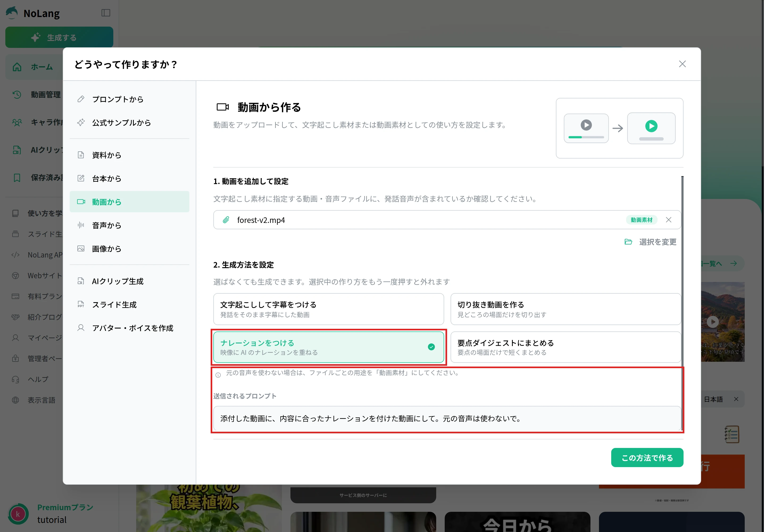The image size is (766, 532).
Task: Click inside the 送信されるプロンプト text field
Action: pyautogui.click(x=447, y=418)
